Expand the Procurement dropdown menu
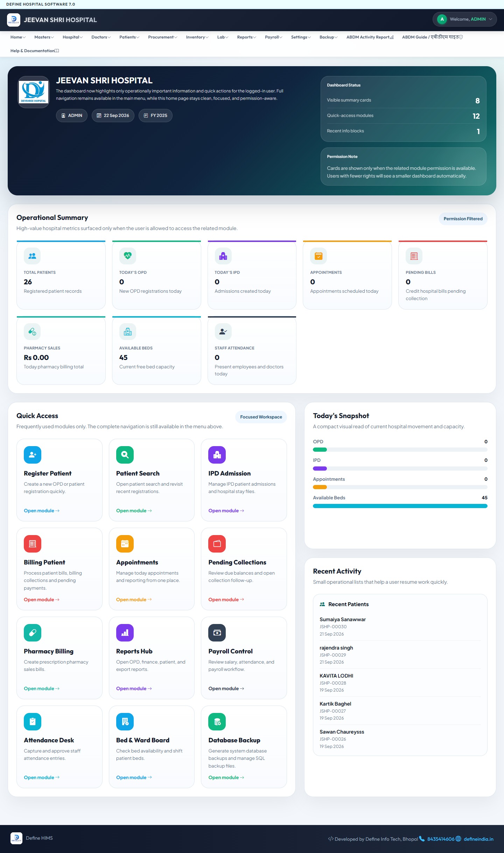The height and width of the screenshot is (853, 504). 163,37
